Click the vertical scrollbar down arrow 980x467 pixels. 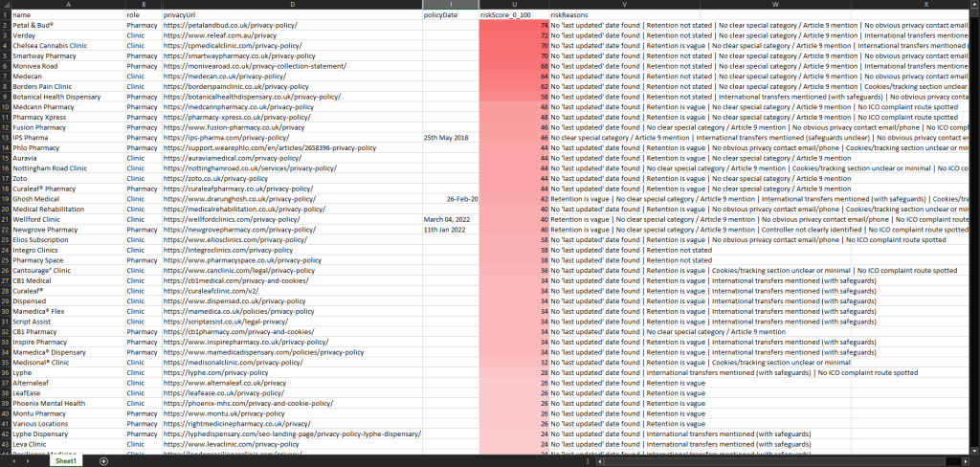(x=975, y=452)
